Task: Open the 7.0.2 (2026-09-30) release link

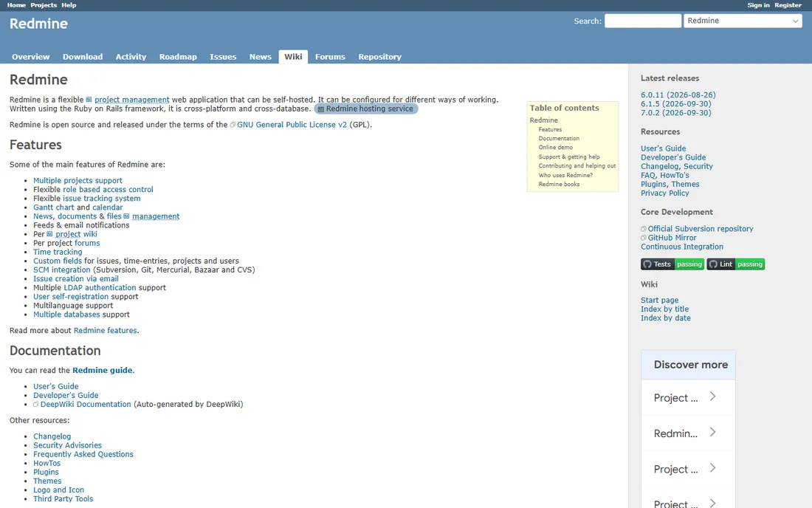Action: (x=675, y=113)
